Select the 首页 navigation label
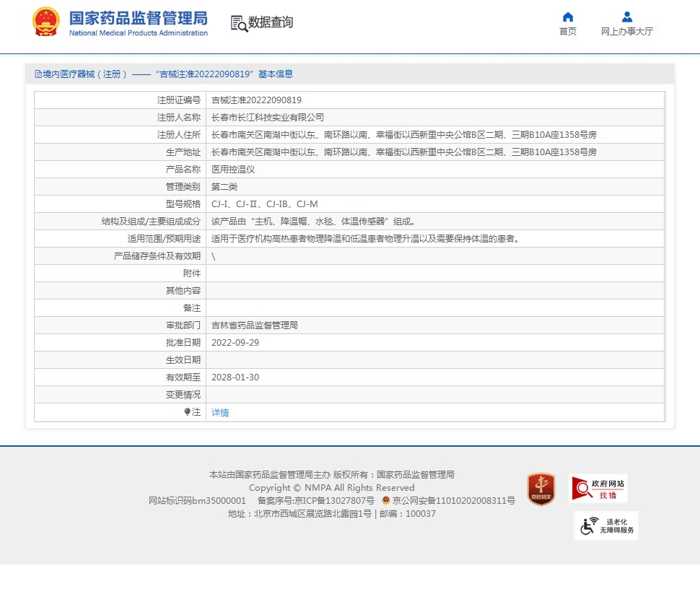This screenshot has width=700, height=607. [567, 31]
